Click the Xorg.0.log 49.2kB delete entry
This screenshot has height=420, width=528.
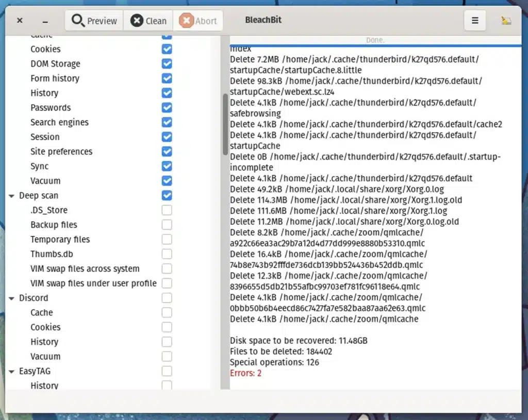pyautogui.click(x=337, y=189)
